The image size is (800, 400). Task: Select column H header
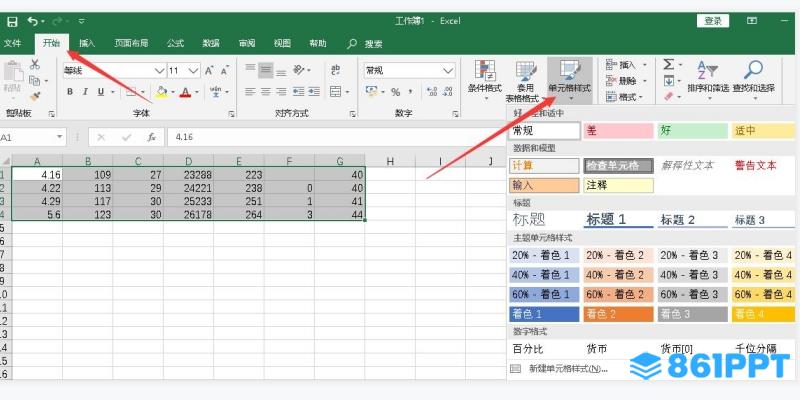390,161
